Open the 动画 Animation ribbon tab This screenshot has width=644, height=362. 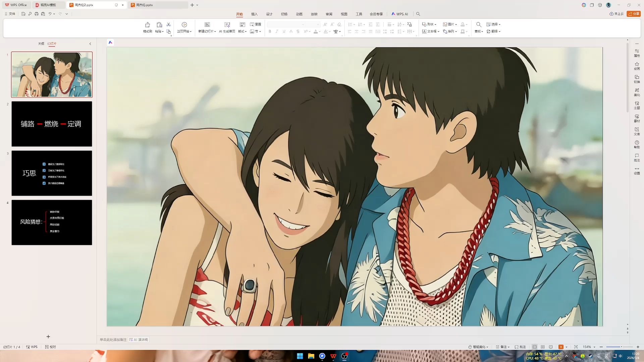(299, 14)
